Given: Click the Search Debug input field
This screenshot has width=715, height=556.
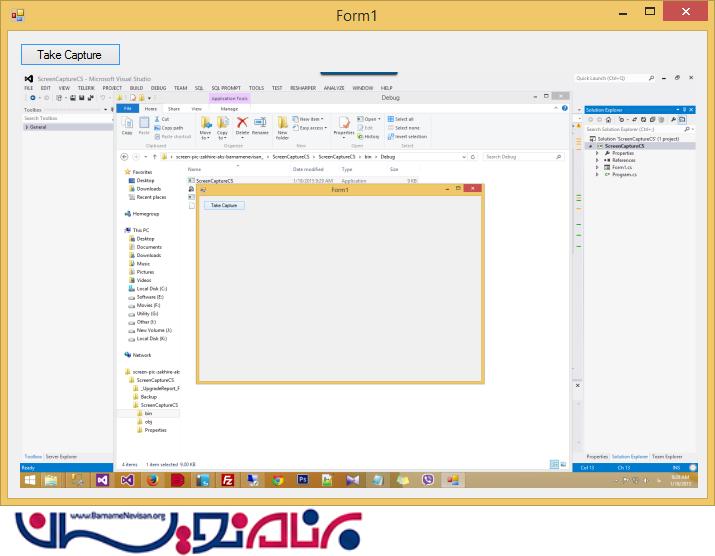Looking at the screenshot, I should point(520,157).
